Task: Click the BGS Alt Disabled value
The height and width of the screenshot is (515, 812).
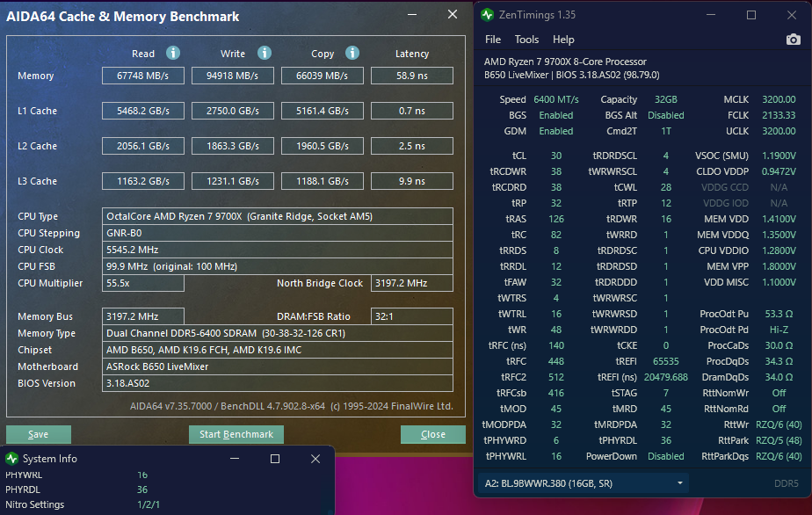Action: click(x=666, y=115)
